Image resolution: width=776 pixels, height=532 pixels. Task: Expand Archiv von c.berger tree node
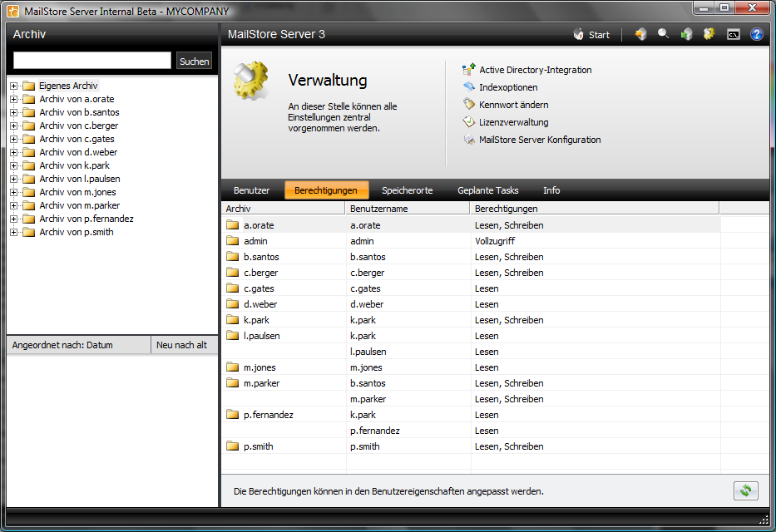coord(14,126)
